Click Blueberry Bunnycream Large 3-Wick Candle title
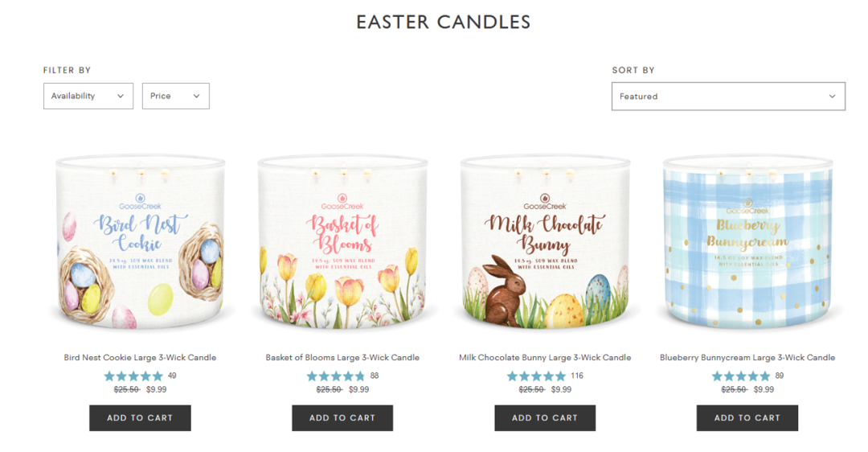 [747, 357]
